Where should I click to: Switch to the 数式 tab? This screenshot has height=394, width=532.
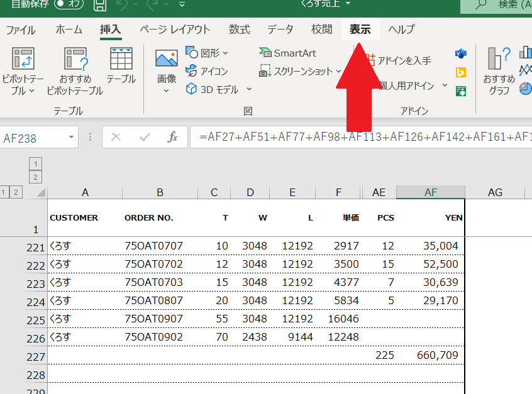(239, 30)
